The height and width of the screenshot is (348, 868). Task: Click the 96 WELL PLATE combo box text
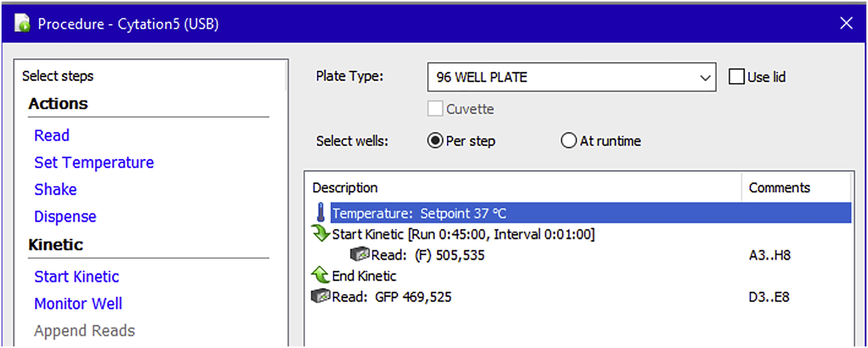point(482,77)
